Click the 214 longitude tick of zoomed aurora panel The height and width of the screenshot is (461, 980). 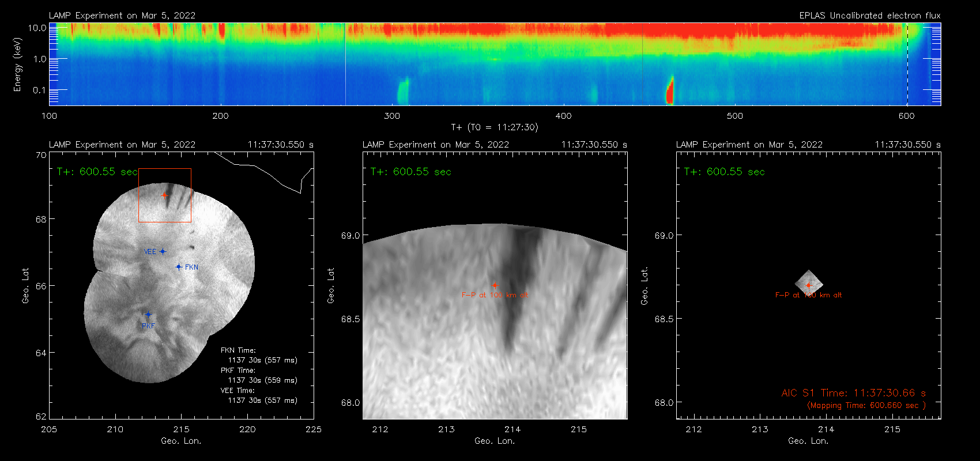coord(512,429)
